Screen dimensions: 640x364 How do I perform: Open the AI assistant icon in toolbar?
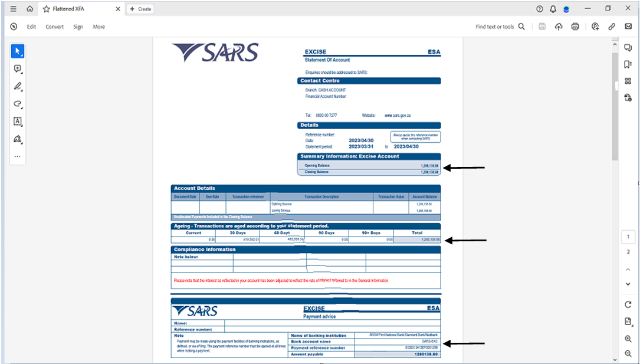595,27
